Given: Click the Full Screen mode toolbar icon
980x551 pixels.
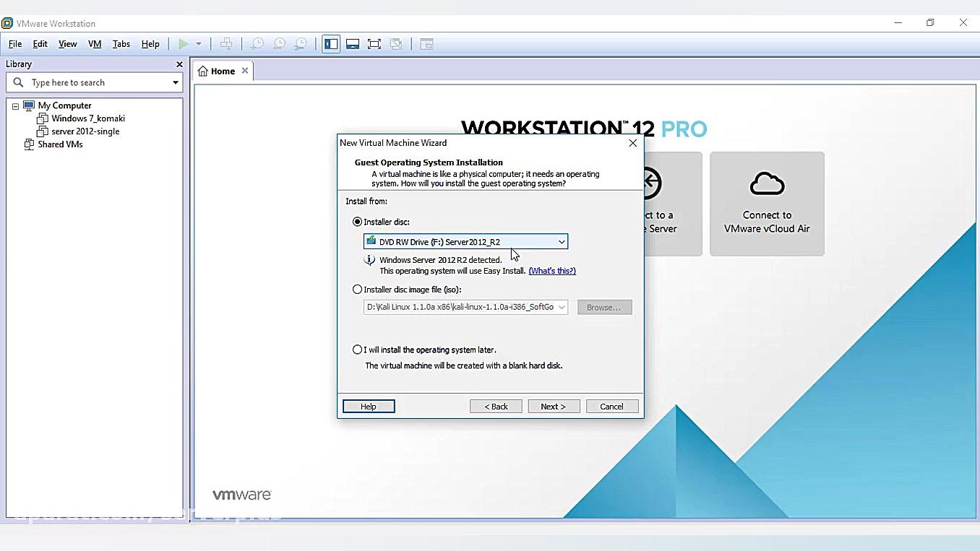Looking at the screenshot, I should tap(374, 44).
